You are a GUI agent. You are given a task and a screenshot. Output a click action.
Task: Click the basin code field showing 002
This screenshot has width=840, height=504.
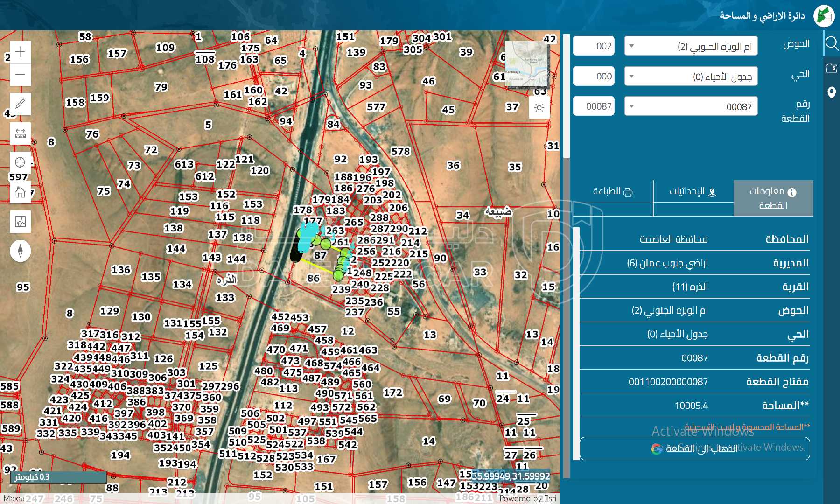tap(594, 46)
